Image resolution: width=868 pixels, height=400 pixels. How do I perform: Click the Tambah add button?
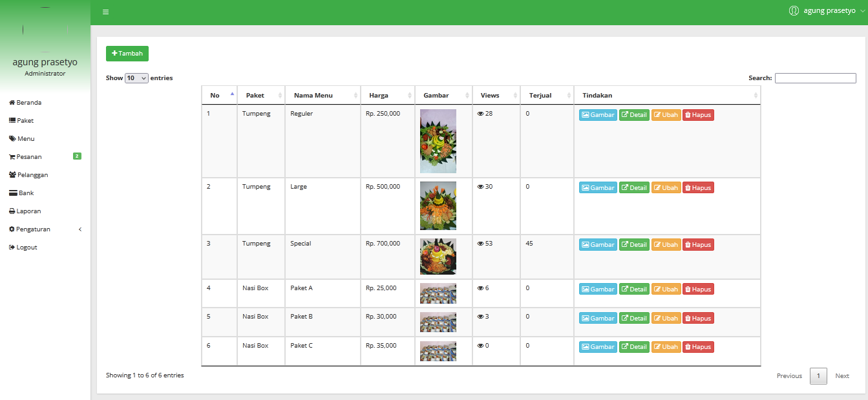tap(127, 54)
